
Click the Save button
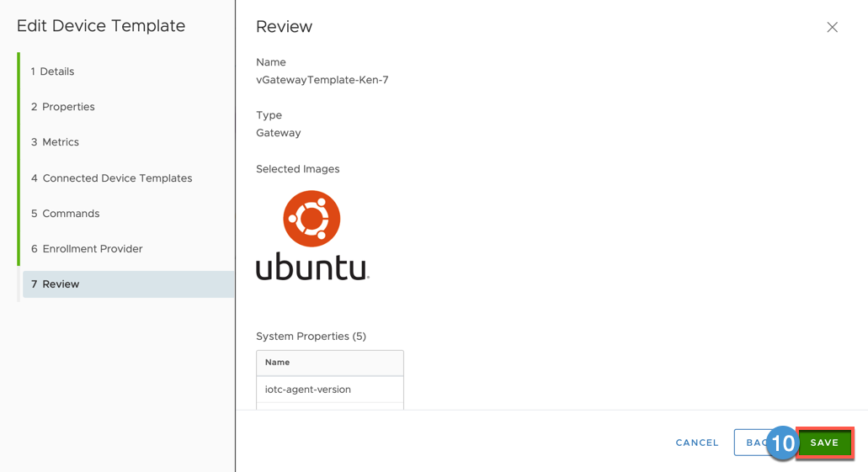pos(825,442)
